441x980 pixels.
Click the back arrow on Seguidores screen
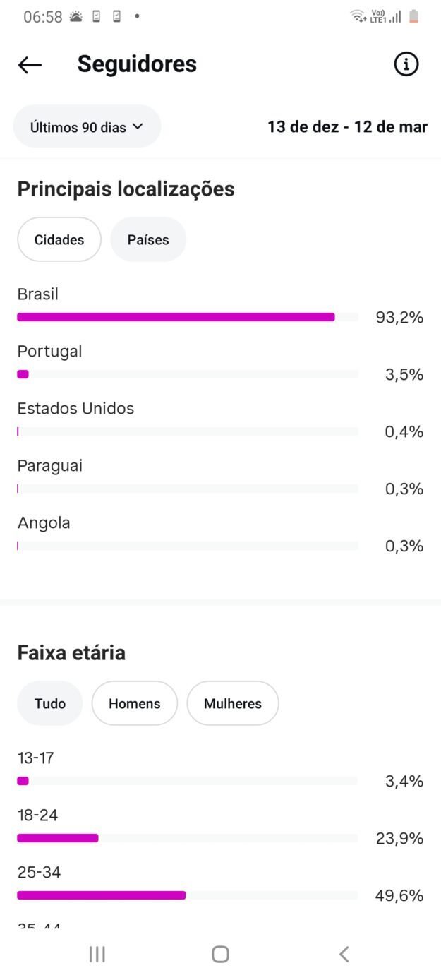pyautogui.click(x=28, y=64)
